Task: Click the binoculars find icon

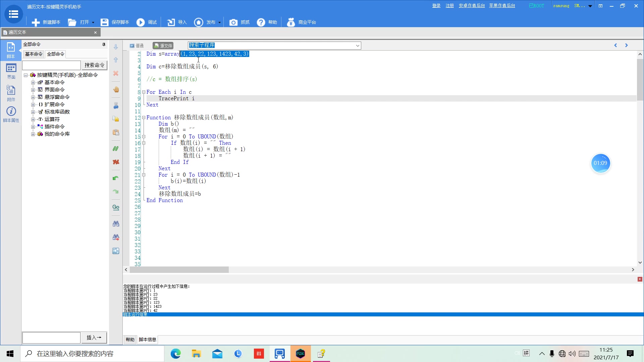Action: (116, 224)
